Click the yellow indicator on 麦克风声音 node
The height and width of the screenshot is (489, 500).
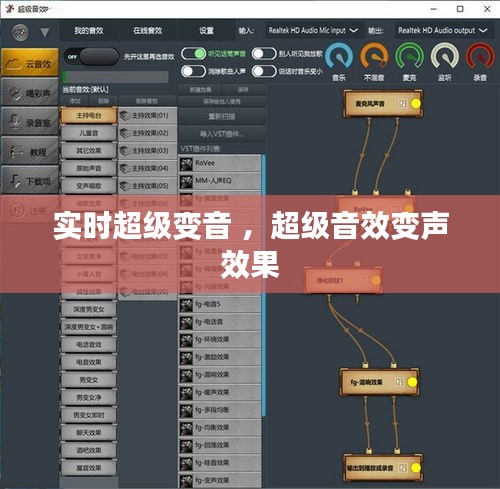(415, 104)
